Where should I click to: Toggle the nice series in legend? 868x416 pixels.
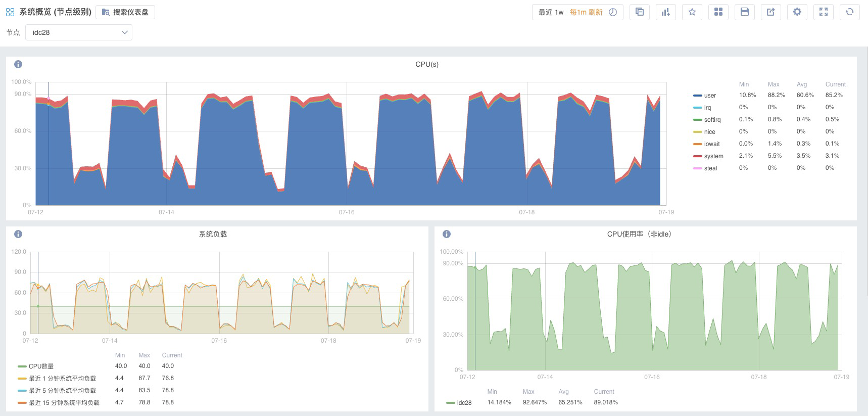[x=710, y=132]
